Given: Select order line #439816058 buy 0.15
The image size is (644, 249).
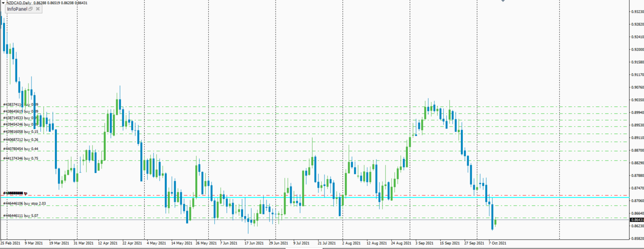Looking at the screenshot, I should (20, 131).
